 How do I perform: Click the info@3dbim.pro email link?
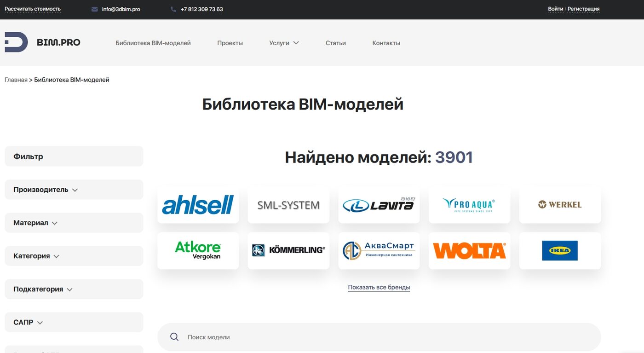pos(121,9)
